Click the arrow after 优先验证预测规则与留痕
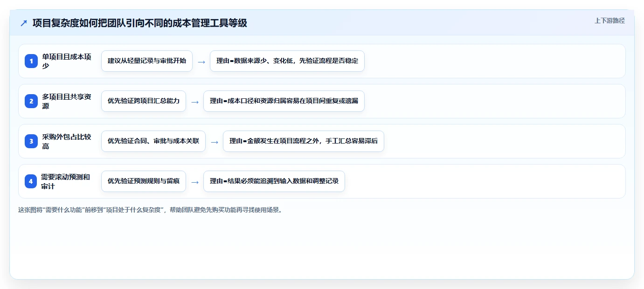 tap(195, 182)
